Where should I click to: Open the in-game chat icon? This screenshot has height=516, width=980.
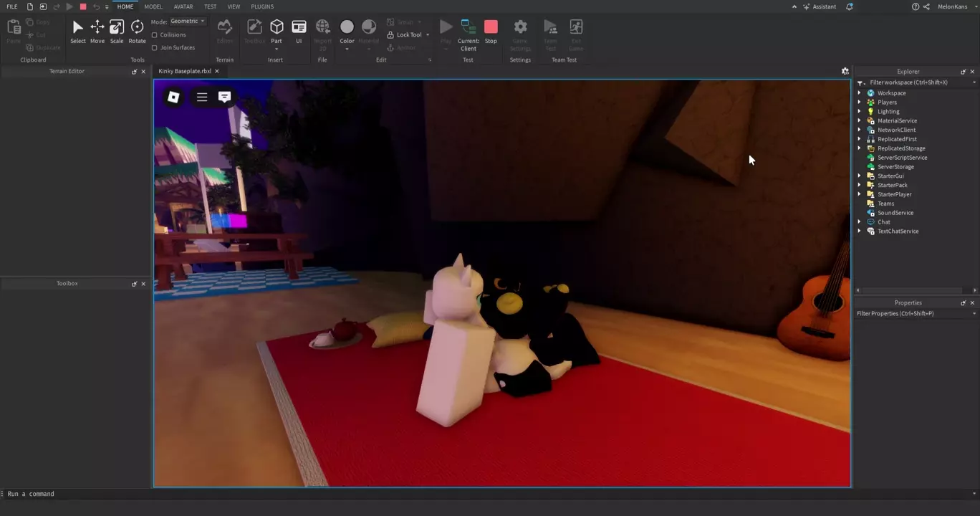click(x=224, y=97)
